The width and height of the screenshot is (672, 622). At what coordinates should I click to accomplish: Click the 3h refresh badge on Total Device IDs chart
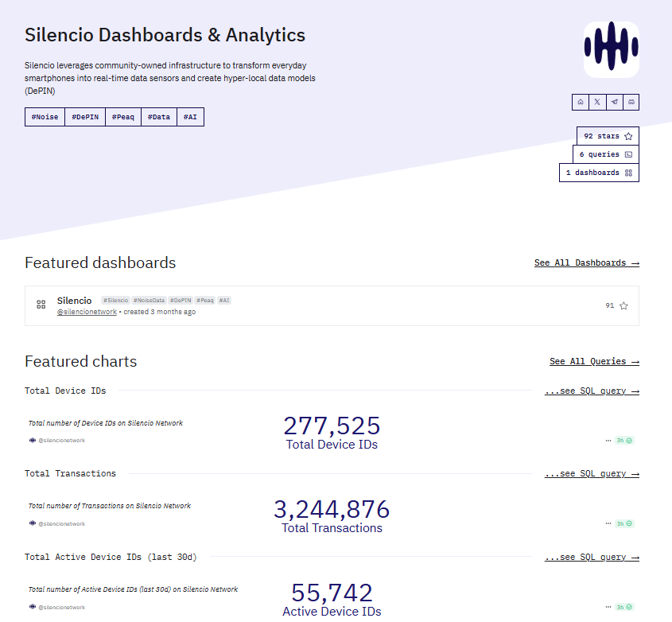[624, 441]
